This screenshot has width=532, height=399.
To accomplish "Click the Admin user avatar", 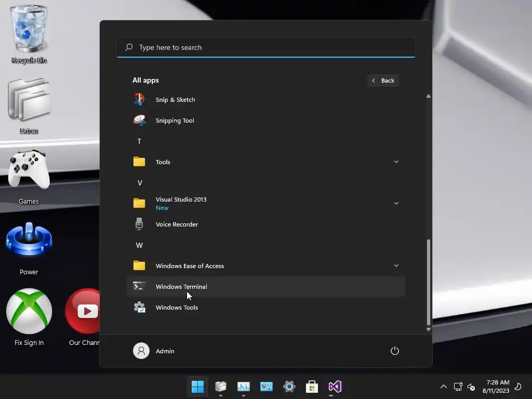I will (141, 351).
